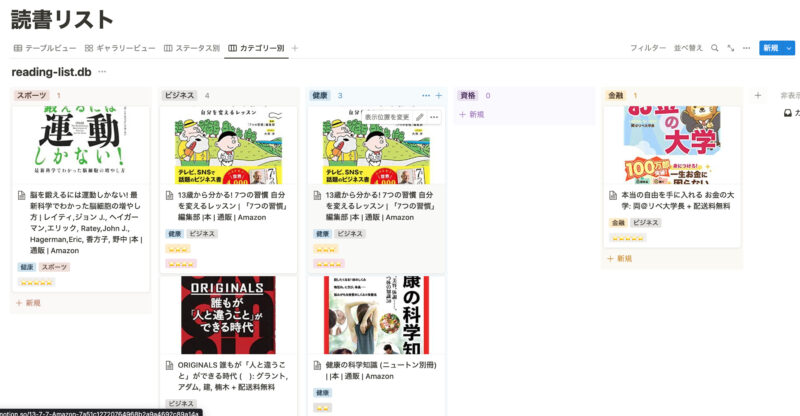The height and width of the screenshot is (416, 800).
Task: Click the 金融 tag on お金の大学 card
Action: tap(618, 223)
